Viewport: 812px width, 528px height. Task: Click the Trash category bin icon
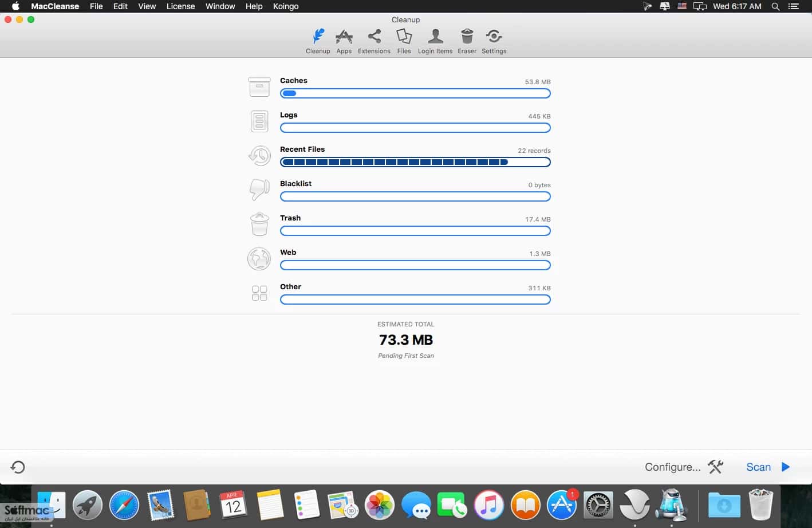pyautogui.click(x=259, y=224)
